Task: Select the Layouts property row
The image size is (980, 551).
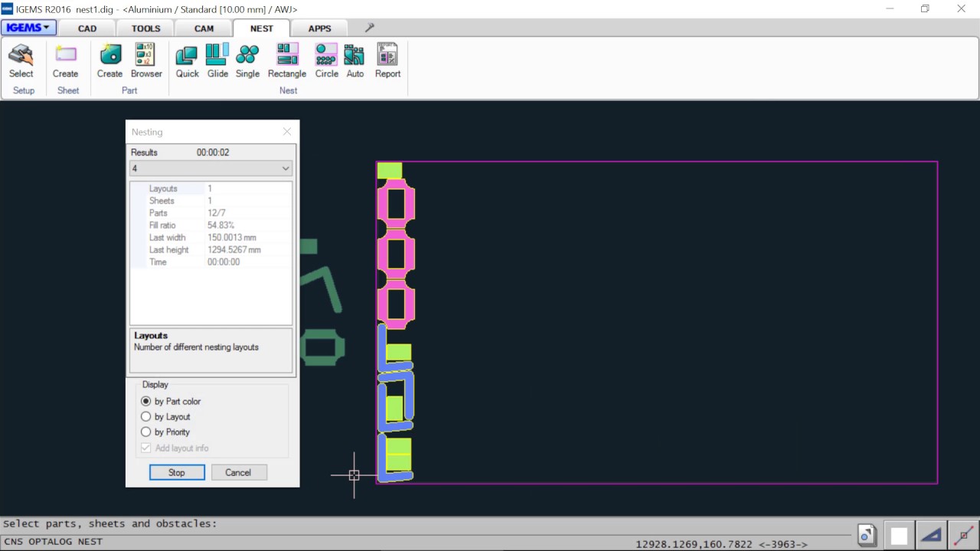Action: 211,188
